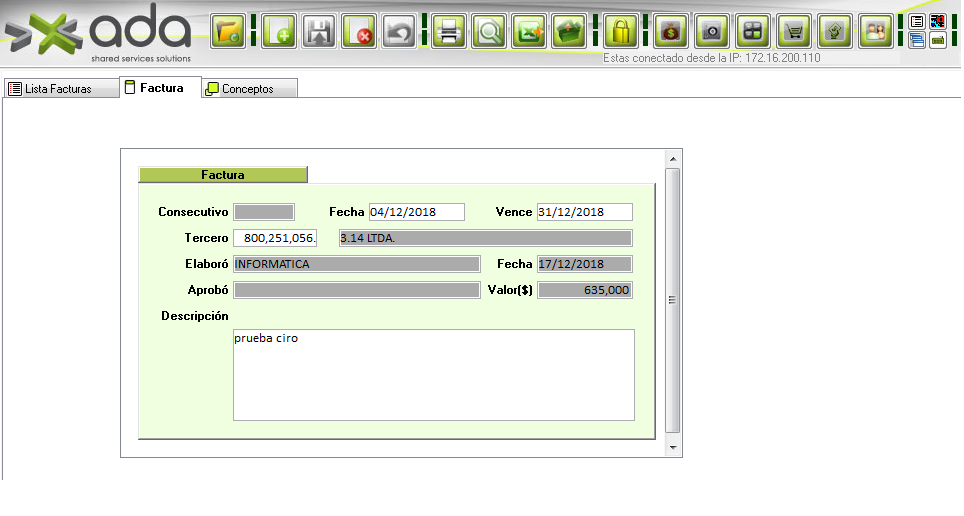The width and height of the screenshot is (964, 516).
Task: Click the small yellow keyboard icon
Action: [x=938, y=41]
